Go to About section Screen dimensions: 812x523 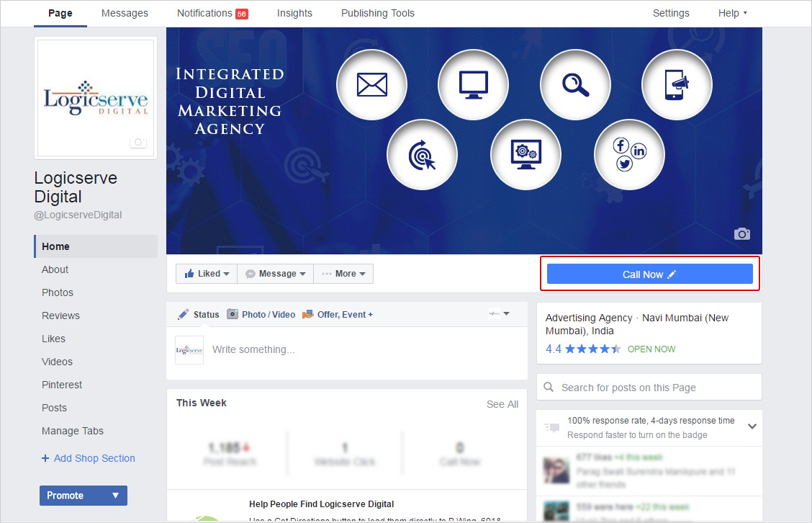[x=55, y=269]
